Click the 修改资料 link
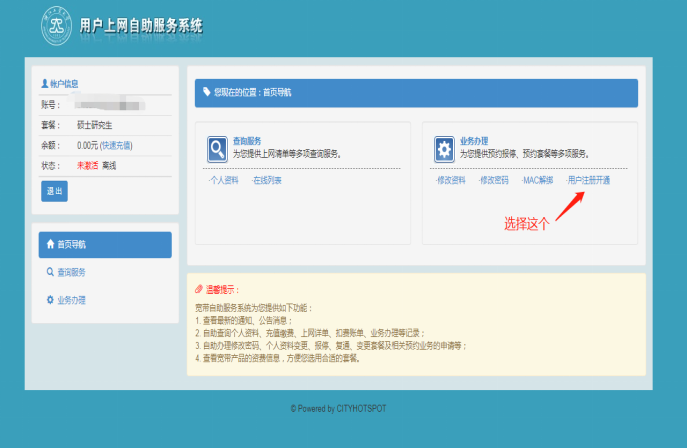The width and height of the screenshot is (687, 448). tap(451, 180)
